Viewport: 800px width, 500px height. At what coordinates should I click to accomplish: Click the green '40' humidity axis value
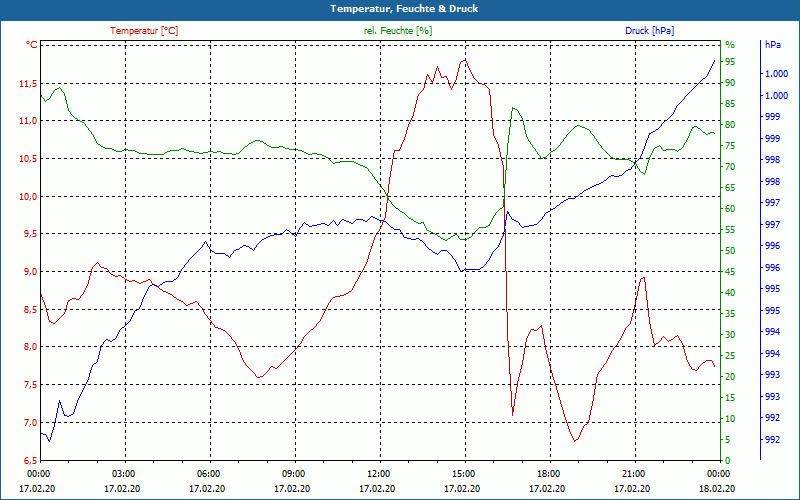[730, 292]
